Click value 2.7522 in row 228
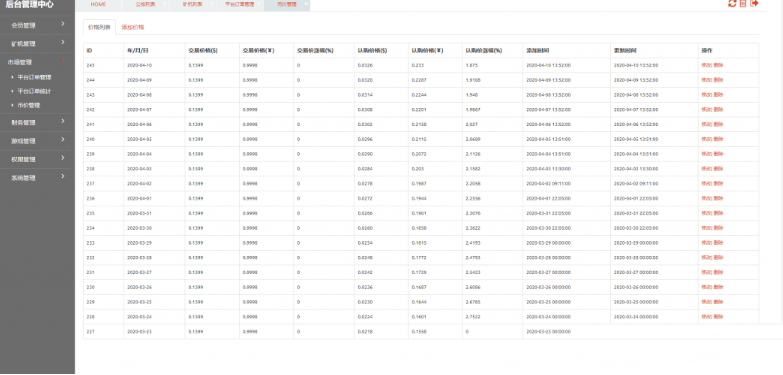 [x=473, y=317]
